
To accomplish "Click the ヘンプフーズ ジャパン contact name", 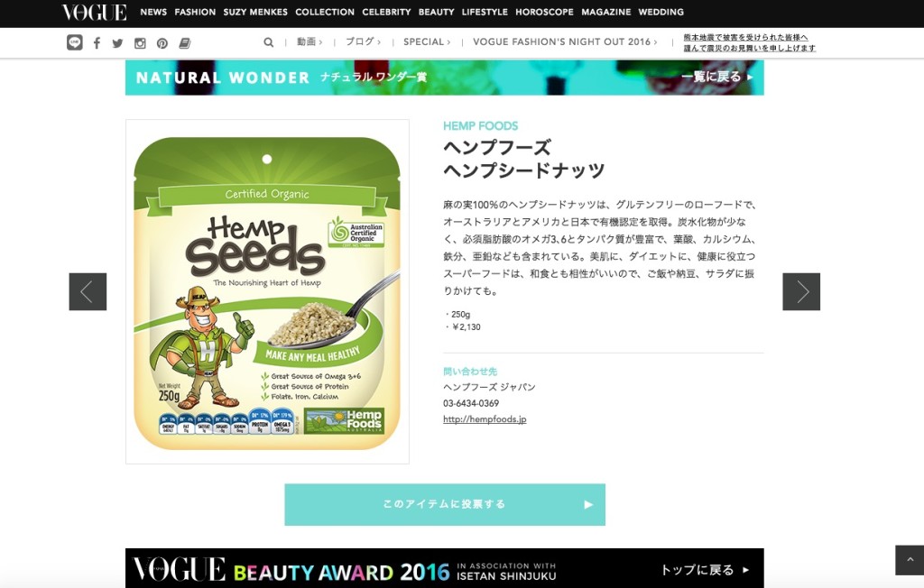I will tap(489, 387).
